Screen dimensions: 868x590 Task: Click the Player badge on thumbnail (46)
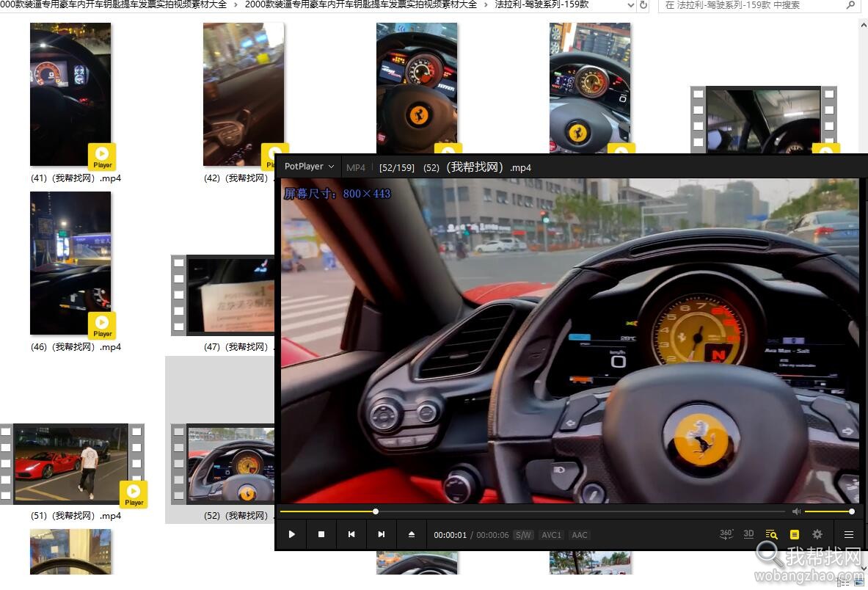tap(102, 325)
